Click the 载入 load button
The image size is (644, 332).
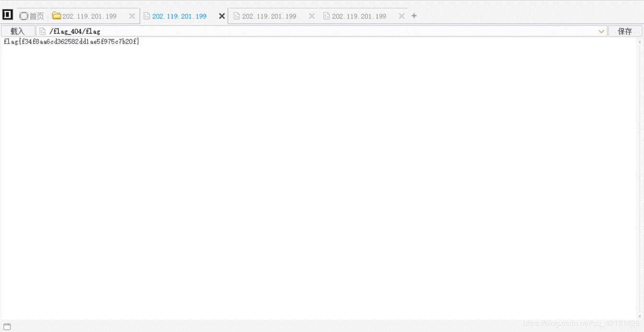click(18, 31)
